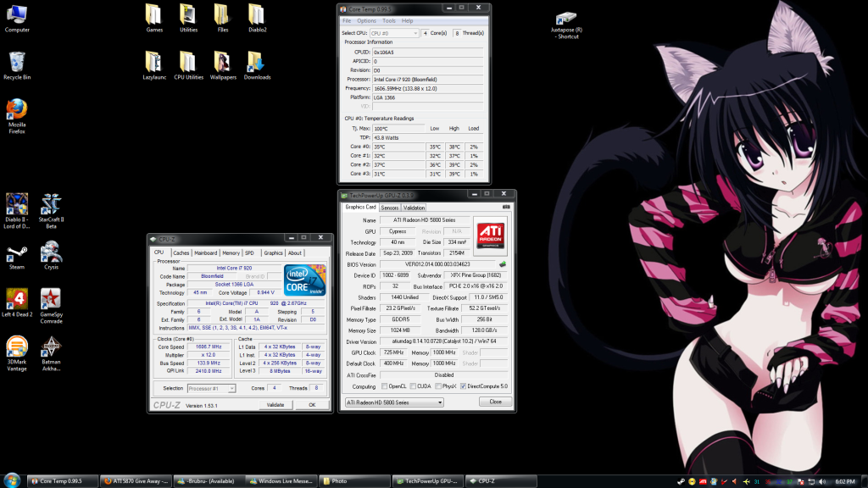Switch to Graphics tab in CPU-Z
This screenshot has width=868, height=488.
273,252
